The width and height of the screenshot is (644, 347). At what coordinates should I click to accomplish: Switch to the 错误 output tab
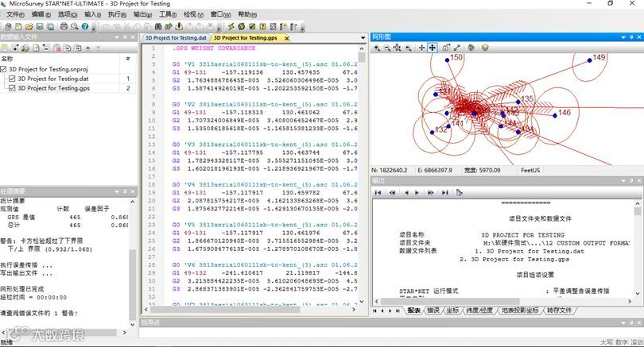point(433,310)
